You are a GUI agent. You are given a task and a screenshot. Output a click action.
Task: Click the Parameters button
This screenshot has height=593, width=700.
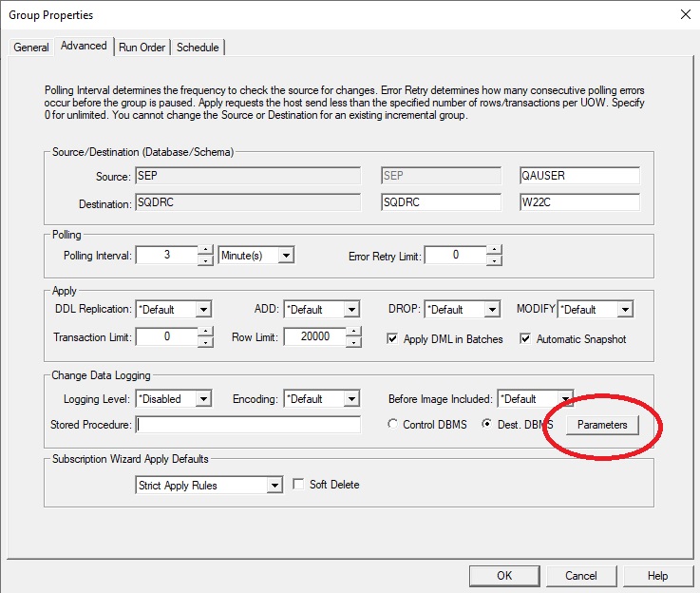click(x=602, y=425)
